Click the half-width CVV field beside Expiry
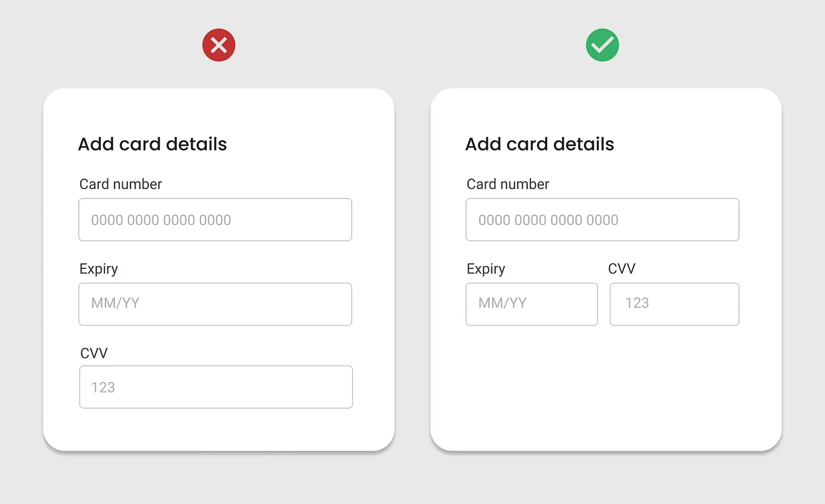Image resolution: width=825 pixels, height=504 pixels. (x=674, y=304)
